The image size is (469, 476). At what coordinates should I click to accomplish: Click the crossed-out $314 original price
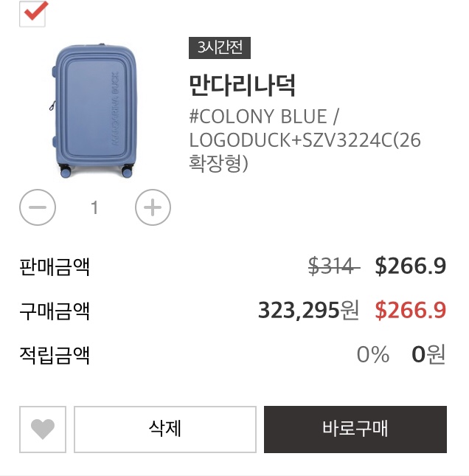click(x=334, y=266)
